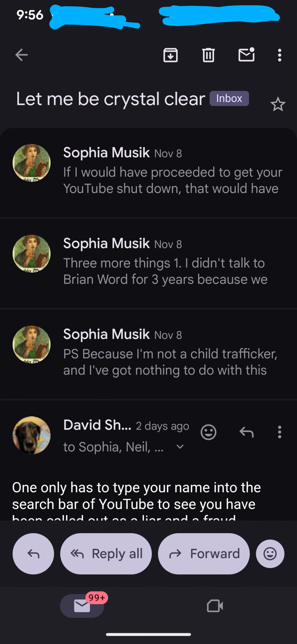Switch to the Meet video tab
The width and height of the screenshot is (297, 644).
(x=215, y=606)
